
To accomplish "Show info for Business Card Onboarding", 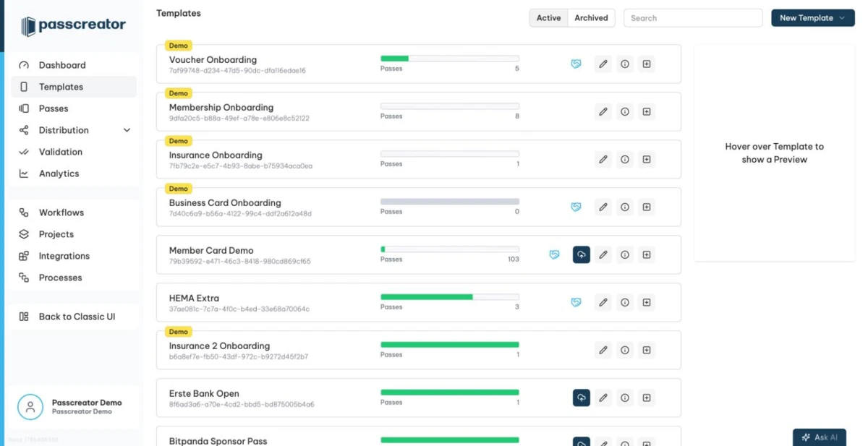I will click(x=625, y=207).
